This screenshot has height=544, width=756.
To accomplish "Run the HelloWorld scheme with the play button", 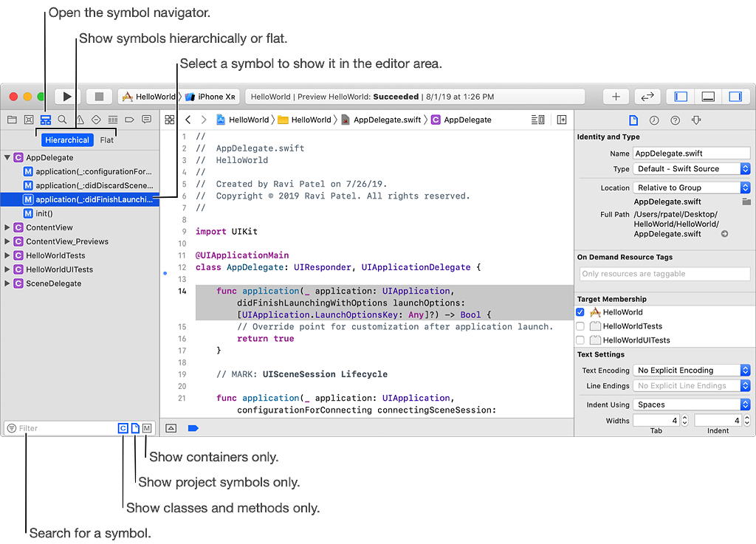I will click(x=66, y=97).
